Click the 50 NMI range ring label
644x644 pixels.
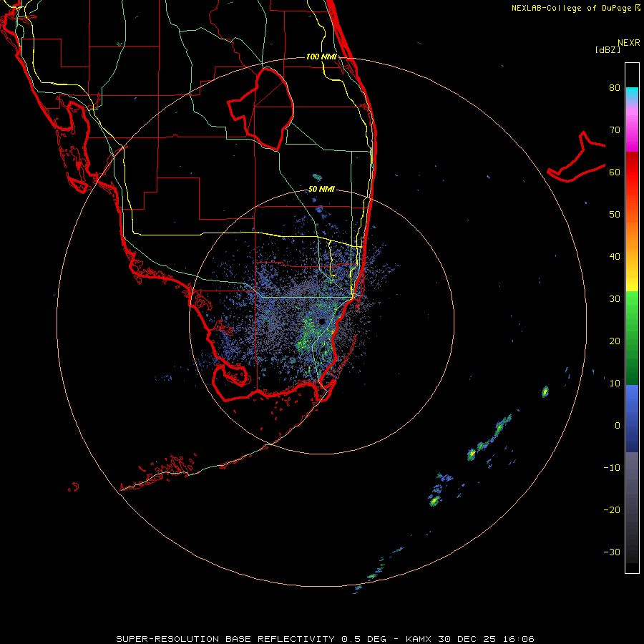click(321, 190)
